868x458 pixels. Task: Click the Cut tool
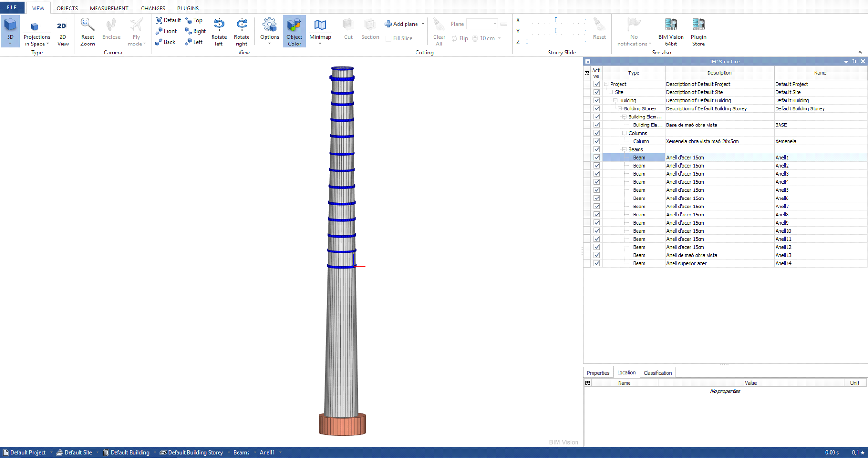coord(348,29)
